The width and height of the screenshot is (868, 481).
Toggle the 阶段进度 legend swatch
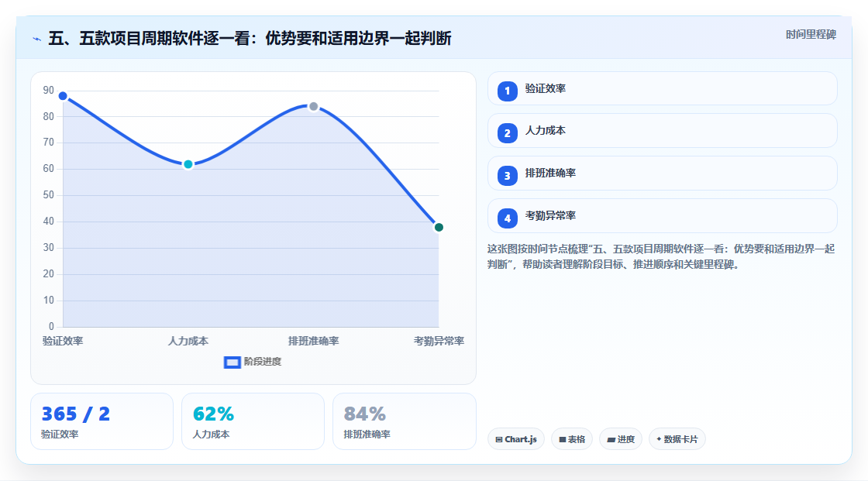232,362
